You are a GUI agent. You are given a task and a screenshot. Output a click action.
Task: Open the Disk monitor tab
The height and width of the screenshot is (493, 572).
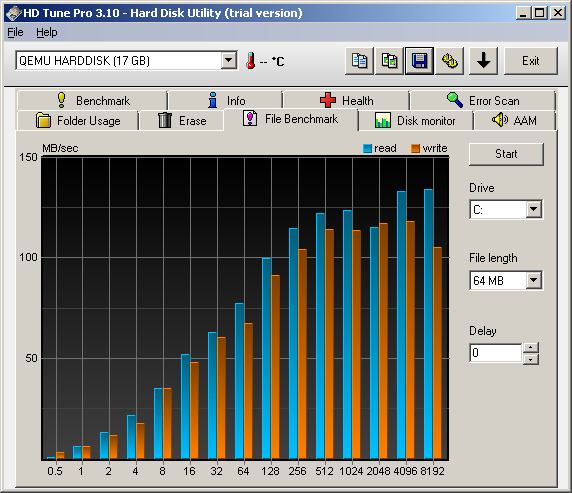pyautogui.click(x=416, y=120)
